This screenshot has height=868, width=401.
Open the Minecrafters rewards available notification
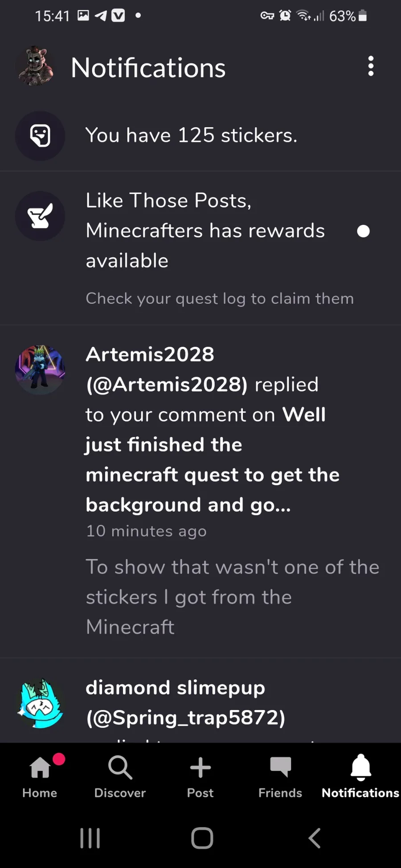(x=205, y=231)
